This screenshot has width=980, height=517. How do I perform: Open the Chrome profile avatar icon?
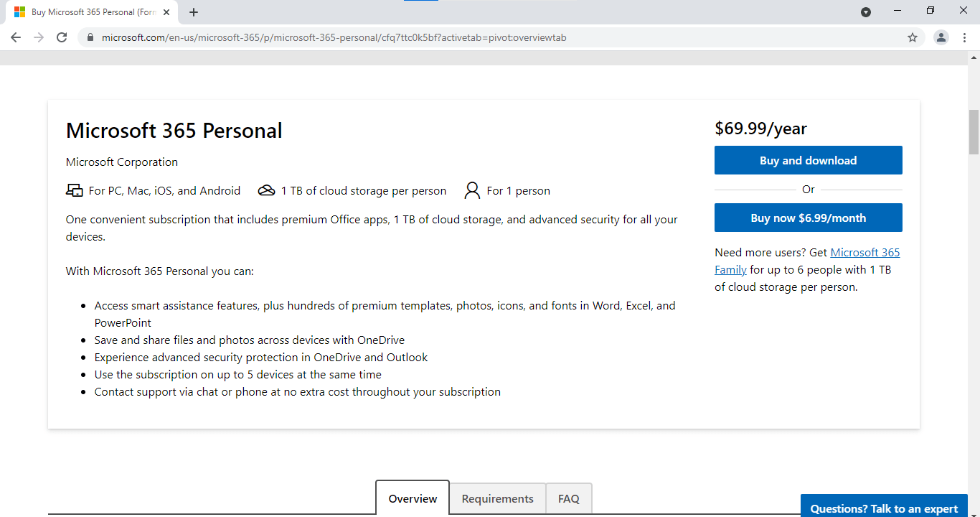pyautogui.click(x=941, y=37)
